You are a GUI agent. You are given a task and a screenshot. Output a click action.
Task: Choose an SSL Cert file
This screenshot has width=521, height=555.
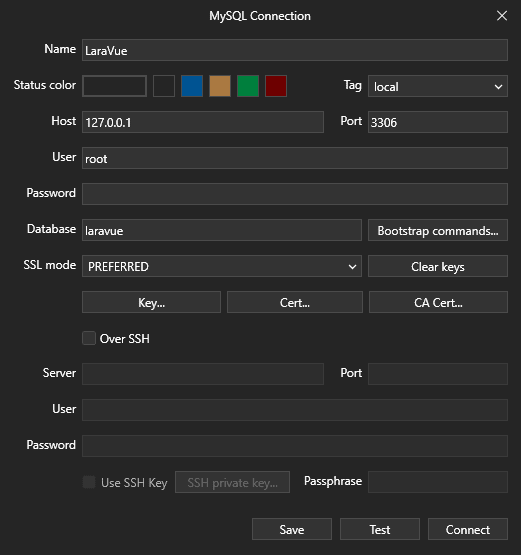(x=295, y=302)
